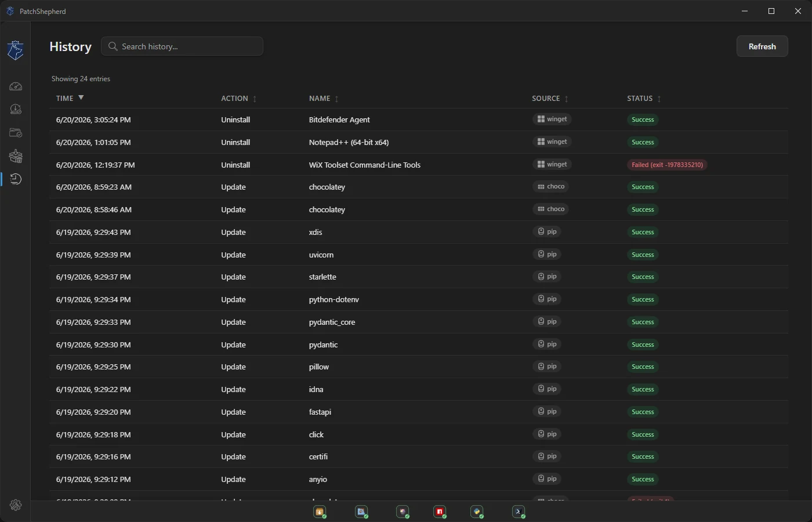Sort history by NAME column header
Viewport: 812px width, 522px height.
coord(324,99)
